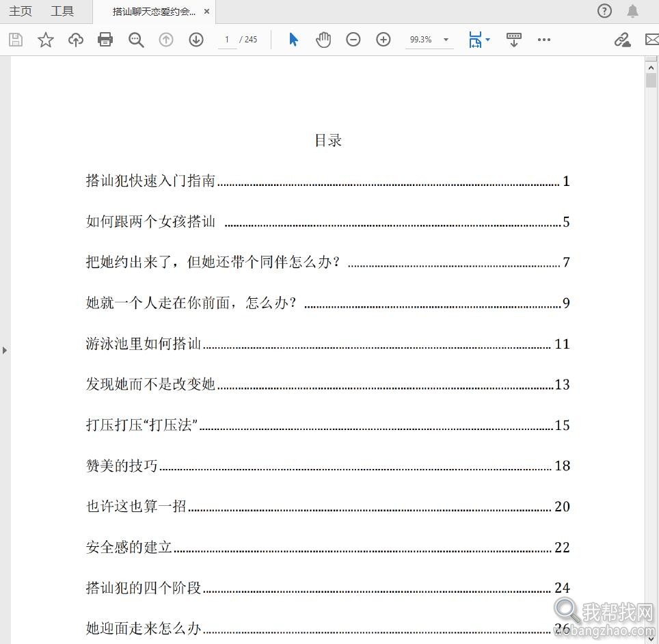
Task: Zoom out with the minus icon
Action: (353, 40)
